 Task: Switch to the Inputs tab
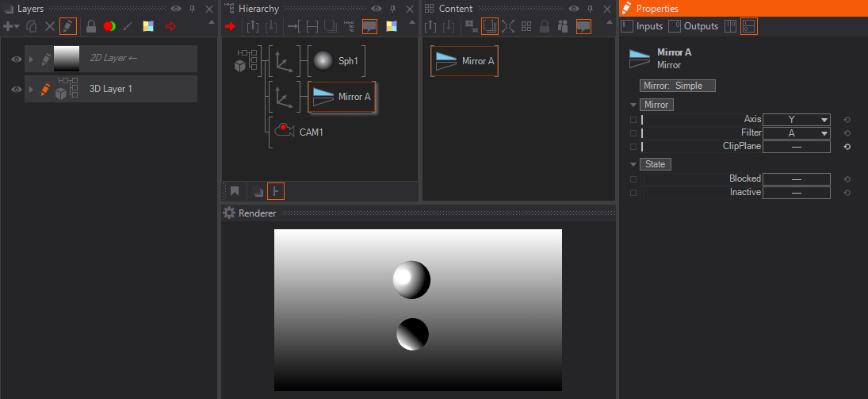[642, 26]
